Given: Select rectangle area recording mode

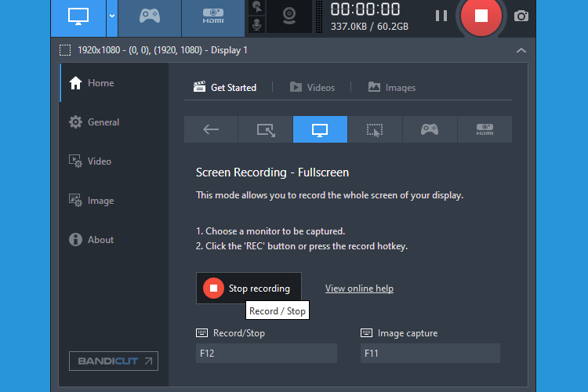Looking at the screenshot, I should [x=266, y=129].
